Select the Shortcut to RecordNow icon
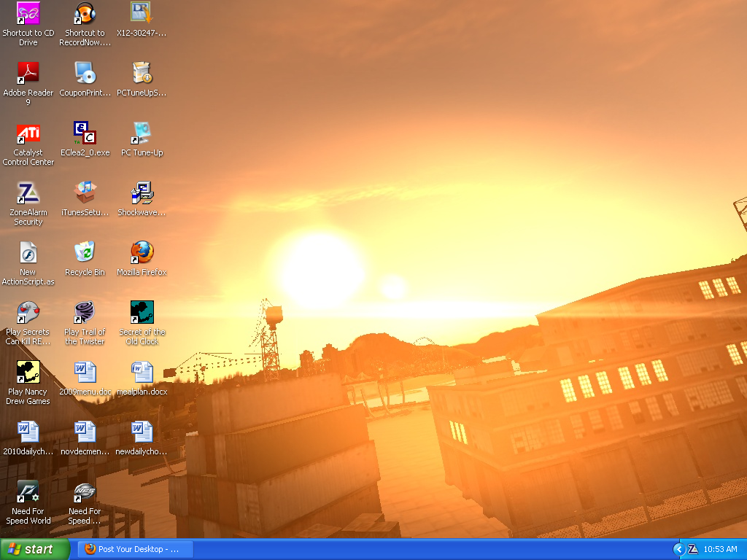The height and width of the screenshot is (560, 747). click(85, 13)
